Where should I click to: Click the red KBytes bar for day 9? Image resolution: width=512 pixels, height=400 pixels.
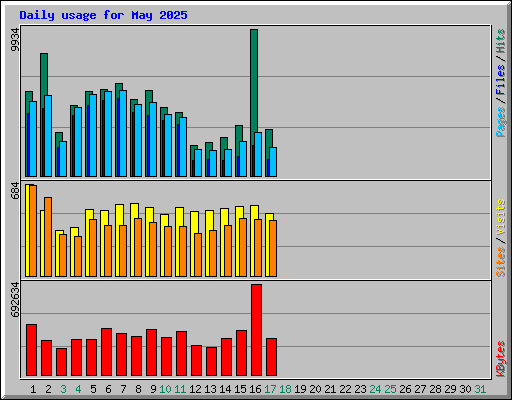coord(151,352)
